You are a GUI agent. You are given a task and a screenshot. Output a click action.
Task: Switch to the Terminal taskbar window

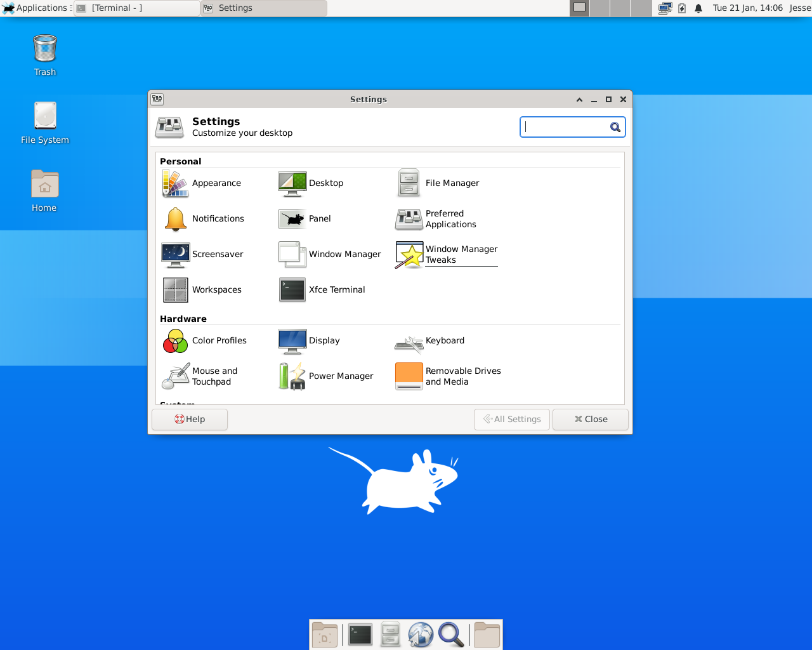click(137, 8)
